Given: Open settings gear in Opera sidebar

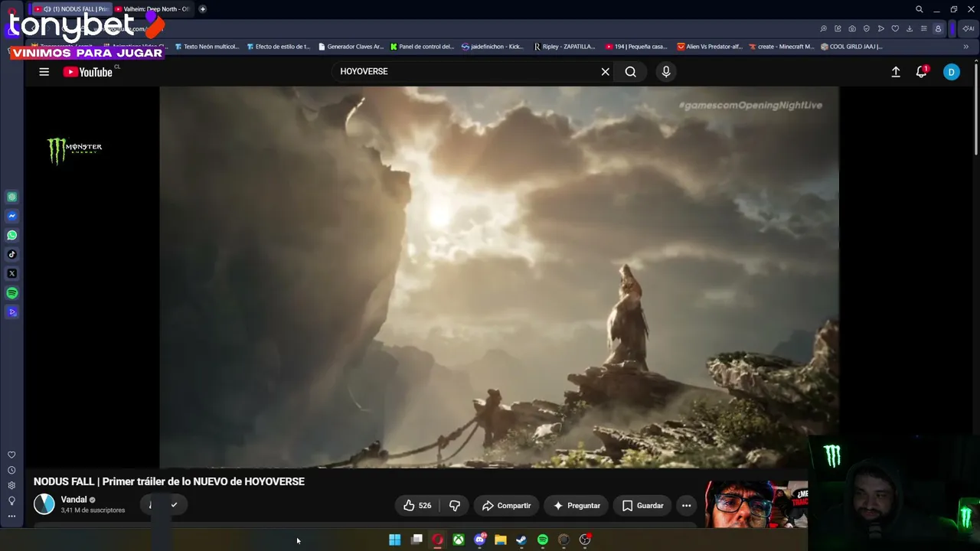Looking at the screenshot, I should [11, 486].
